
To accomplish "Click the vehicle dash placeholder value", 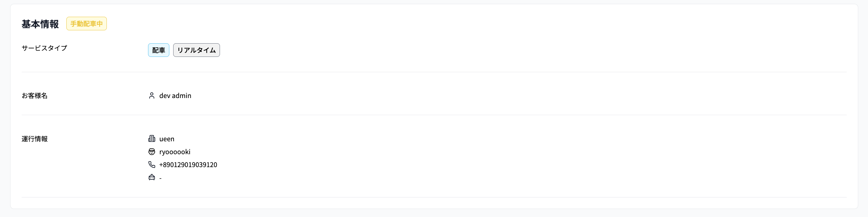I will pos(160,178).
